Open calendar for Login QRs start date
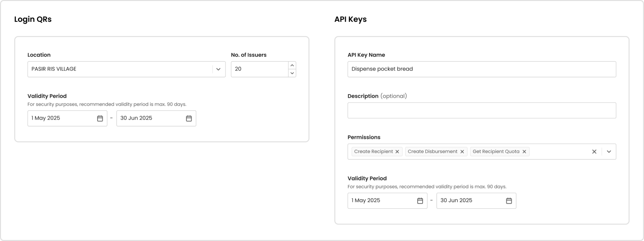The height and width of the screenshot is (241, 644). [100, 118]
